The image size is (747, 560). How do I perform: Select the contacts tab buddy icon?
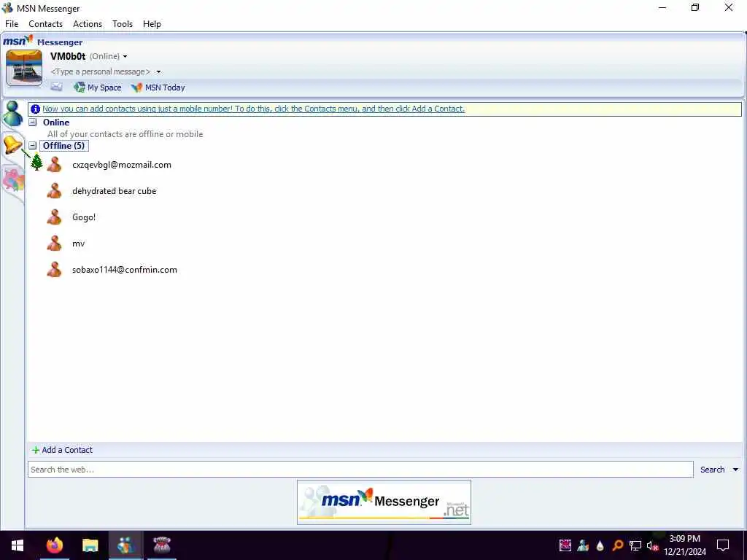pos(12,114)
